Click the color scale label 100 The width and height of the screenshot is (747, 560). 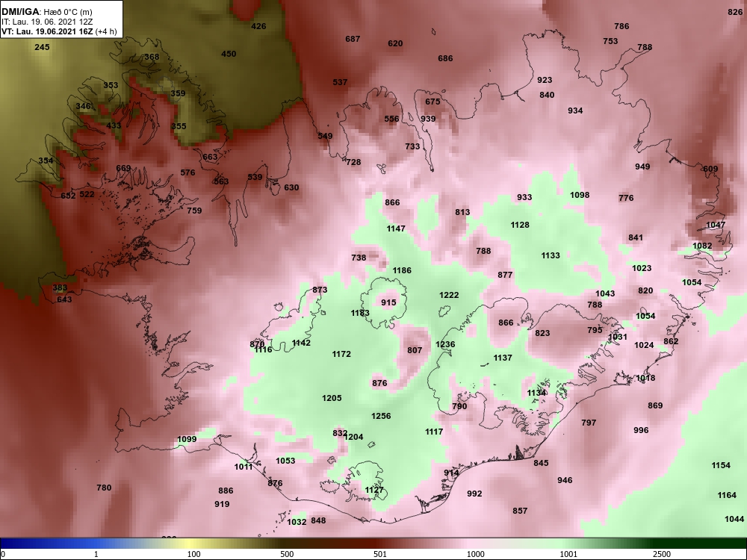(x=193, y=554)
